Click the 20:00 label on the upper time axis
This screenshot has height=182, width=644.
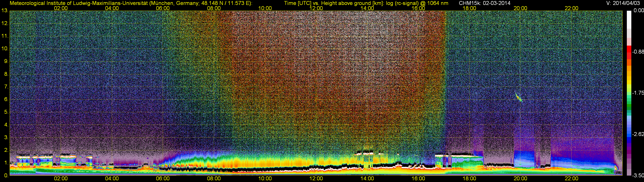[521, 8]
